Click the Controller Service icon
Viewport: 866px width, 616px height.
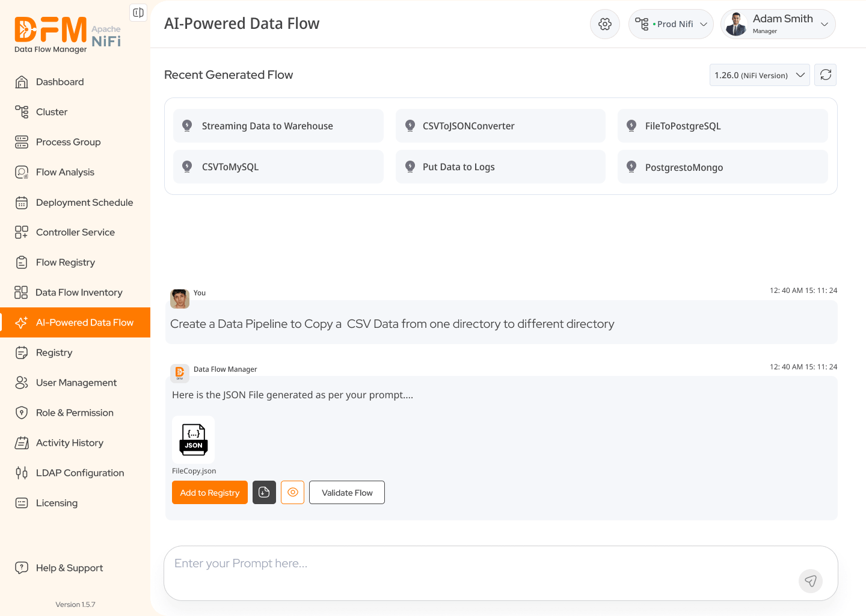(x=22, y=232)
